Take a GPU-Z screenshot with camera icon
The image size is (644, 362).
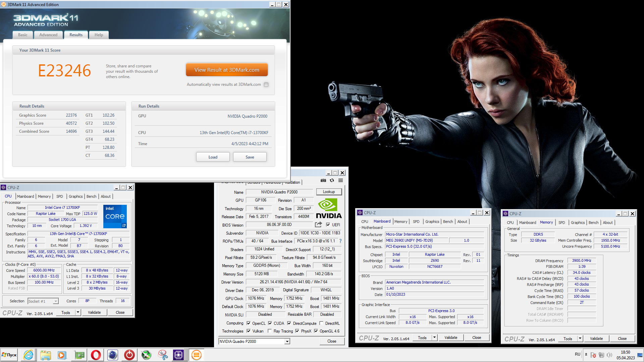(323, 180)
